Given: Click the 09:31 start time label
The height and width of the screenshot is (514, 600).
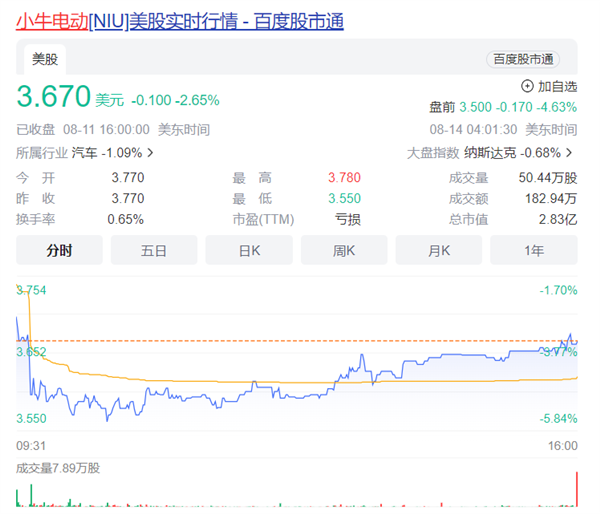Looking at the screenshot, I should click(31, 445).
